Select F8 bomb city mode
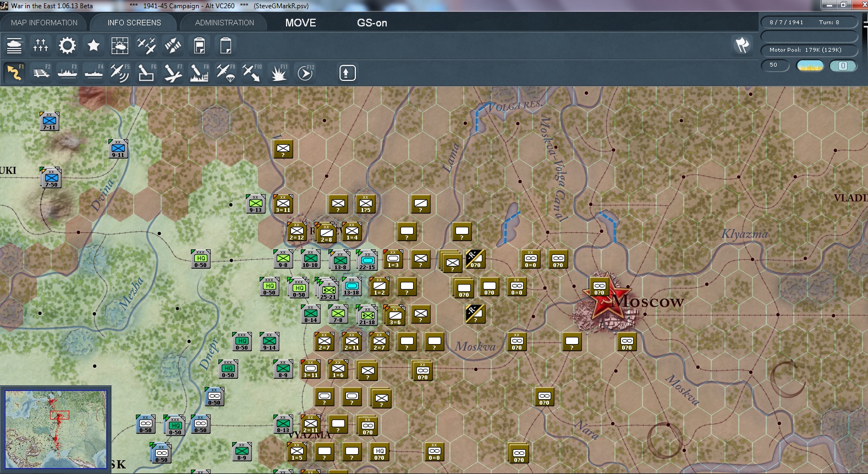Image resolution: width=868 pixels, height=474 pixels. click(199, 72)
